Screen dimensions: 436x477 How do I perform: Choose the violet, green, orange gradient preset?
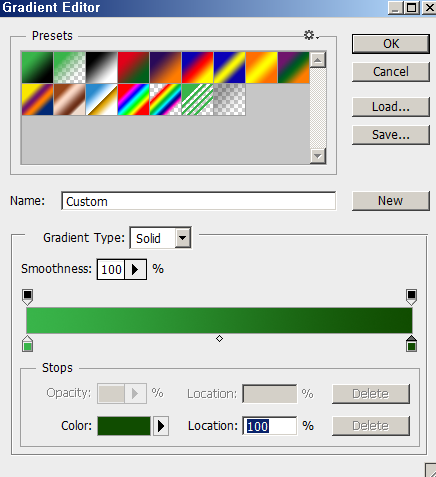pos(293,67)
